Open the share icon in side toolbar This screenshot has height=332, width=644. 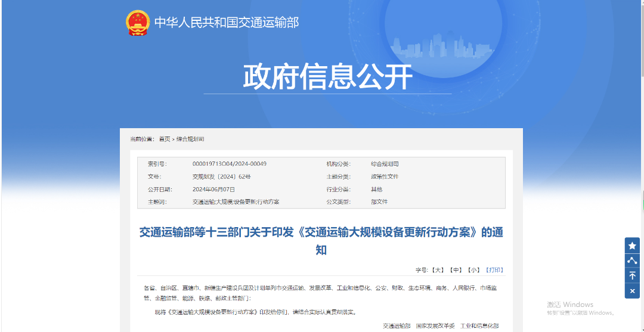click(632, 260)
